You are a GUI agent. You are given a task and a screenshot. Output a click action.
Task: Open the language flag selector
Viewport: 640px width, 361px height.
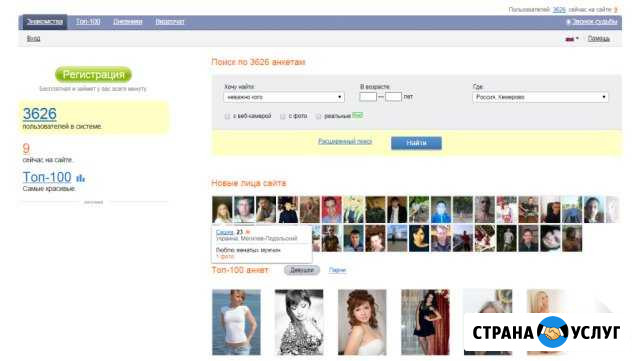click(x=572, y=39)
